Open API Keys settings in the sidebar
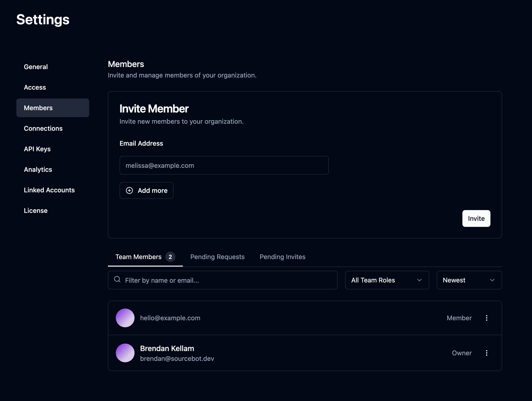This screenshot has height=401, width=532. coord(37,149)
